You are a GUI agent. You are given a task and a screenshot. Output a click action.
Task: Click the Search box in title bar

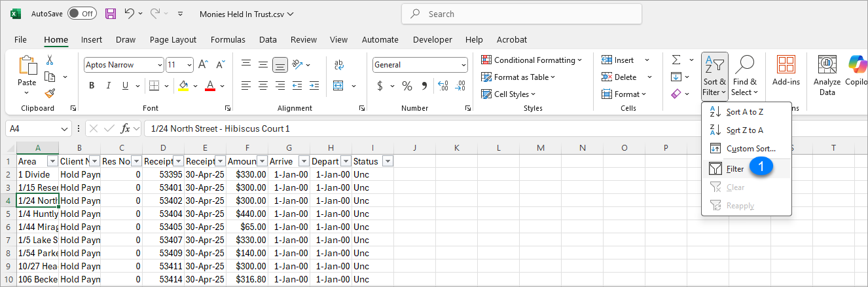click(522, 14)
